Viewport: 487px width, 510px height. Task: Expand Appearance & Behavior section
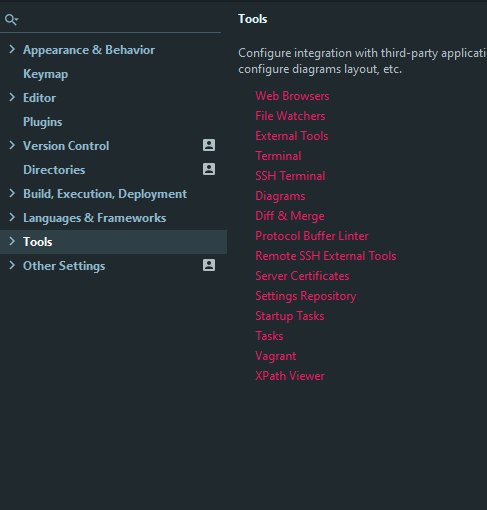click(x=12, y=49)
